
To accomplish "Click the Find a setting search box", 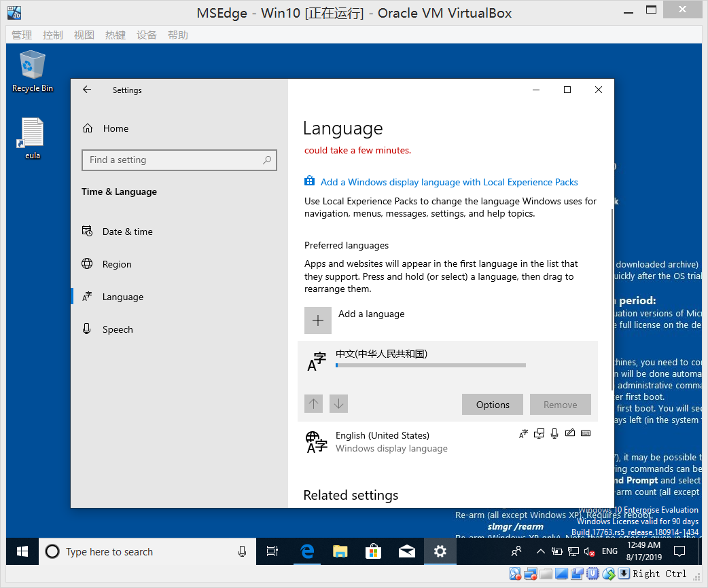I will click(x=179, y=160).
